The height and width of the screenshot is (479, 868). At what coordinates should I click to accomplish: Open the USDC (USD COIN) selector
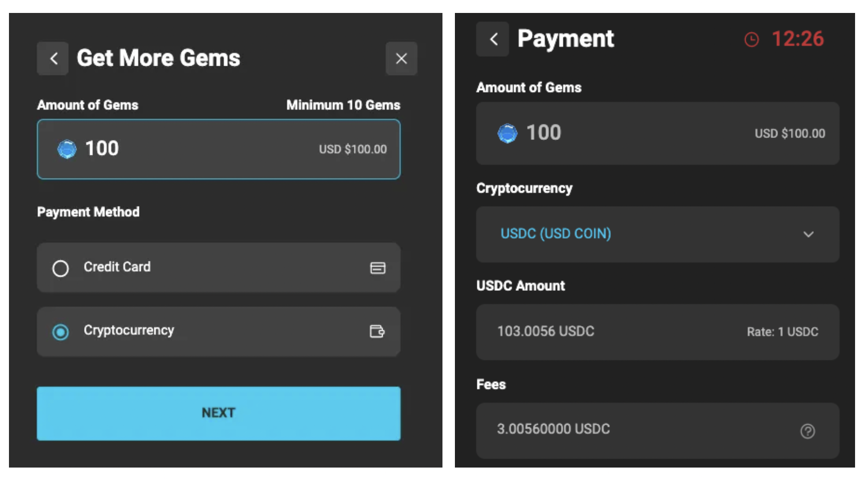click(x=555, y=234)
